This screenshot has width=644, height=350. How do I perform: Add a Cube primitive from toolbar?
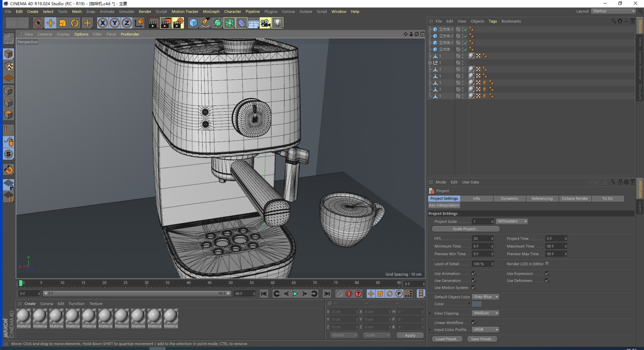(193, 23)
